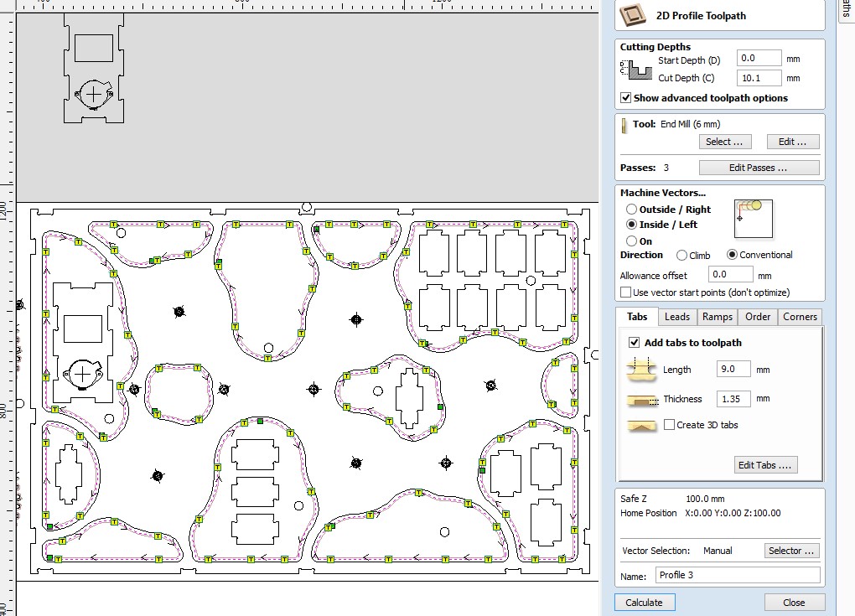Click the Edit Tabs .... button
The image size is (855, 616).
765,465
